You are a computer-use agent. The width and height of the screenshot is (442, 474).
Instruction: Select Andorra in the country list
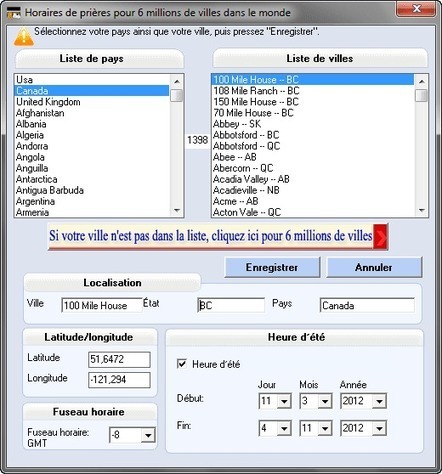(x=92, y=146)
